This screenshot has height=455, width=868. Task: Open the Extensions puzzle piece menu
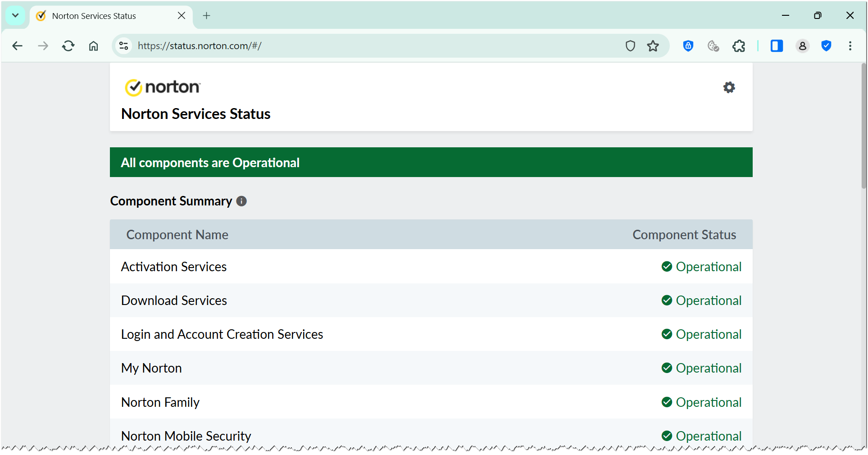coord(739,46)
